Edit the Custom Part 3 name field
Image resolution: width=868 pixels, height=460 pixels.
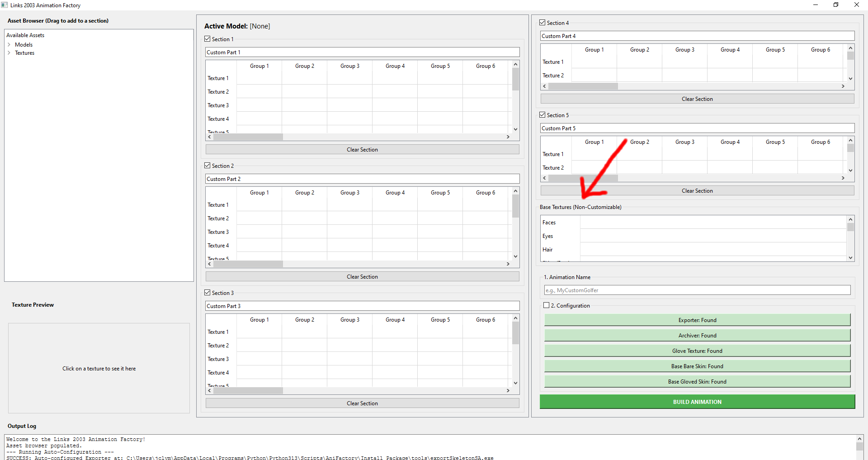point(362,306)
